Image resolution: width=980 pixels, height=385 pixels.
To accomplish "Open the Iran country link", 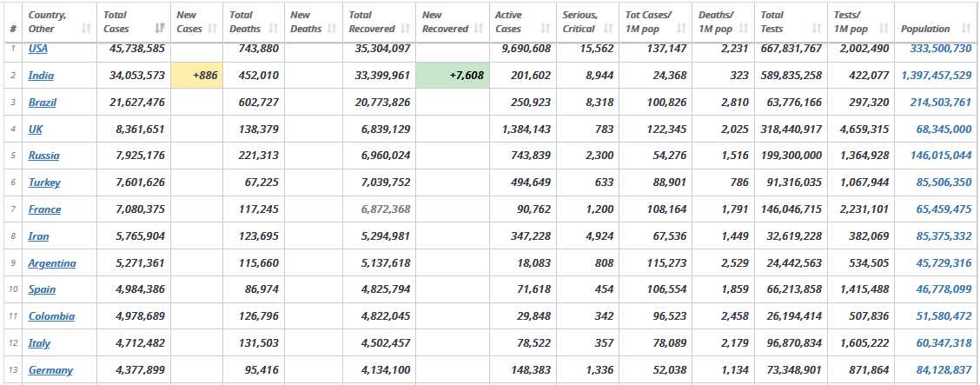I will click(38, 236).
